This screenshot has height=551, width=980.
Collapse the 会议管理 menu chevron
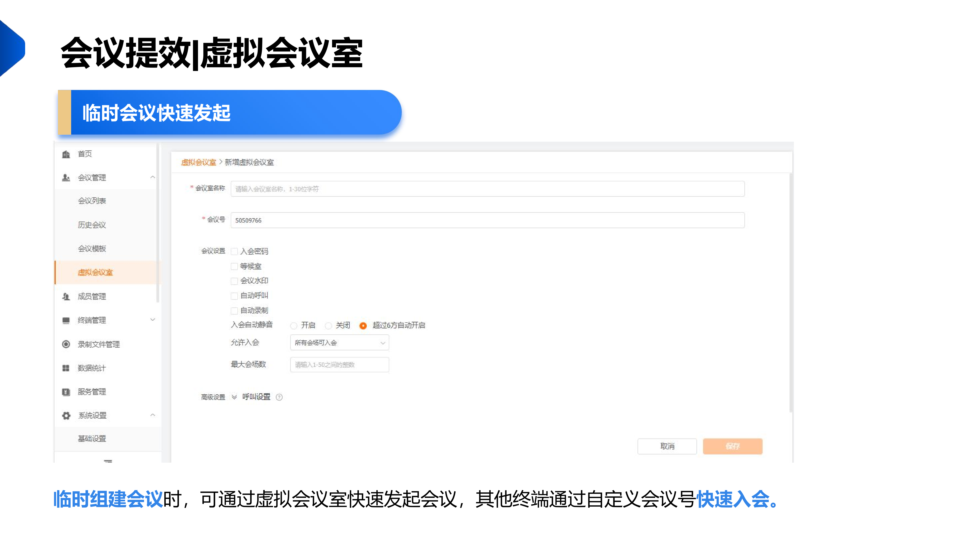pos(153,177)
